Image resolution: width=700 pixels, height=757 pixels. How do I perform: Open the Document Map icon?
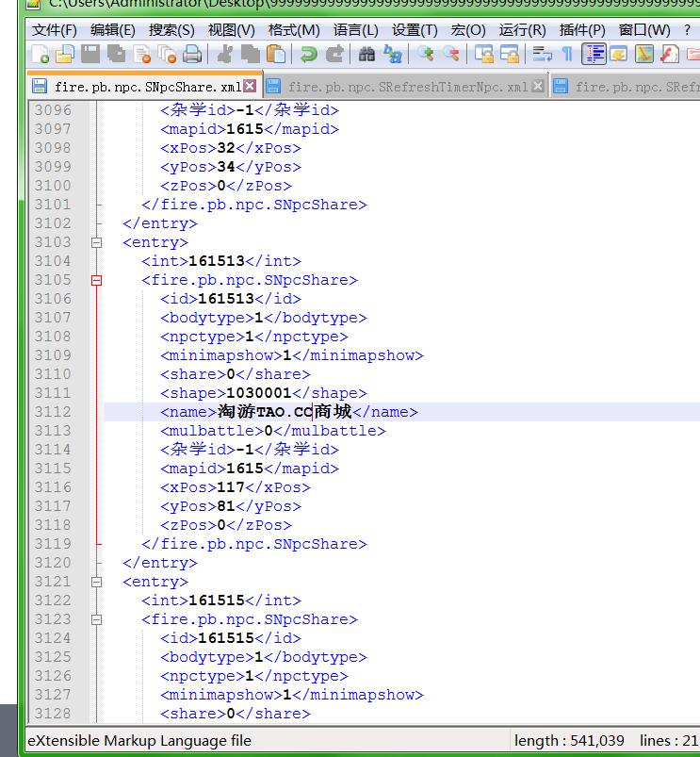[644, 54]
